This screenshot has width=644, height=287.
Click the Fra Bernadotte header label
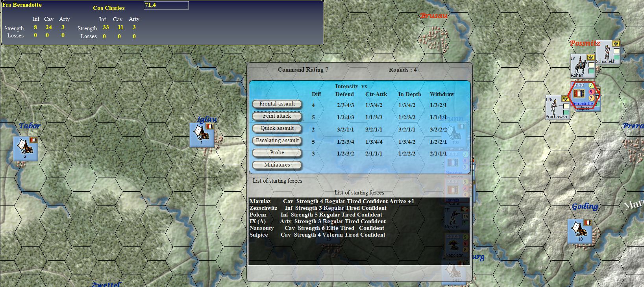tap(22, 5)
